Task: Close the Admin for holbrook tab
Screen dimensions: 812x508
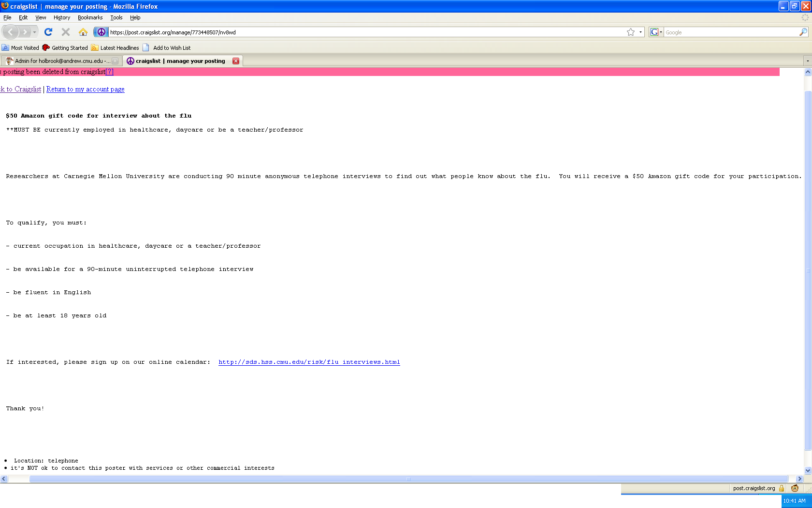Action: (115, 61)
